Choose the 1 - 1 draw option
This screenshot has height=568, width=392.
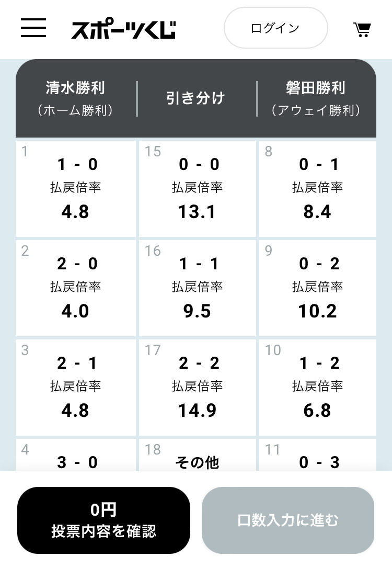(197, 288)
